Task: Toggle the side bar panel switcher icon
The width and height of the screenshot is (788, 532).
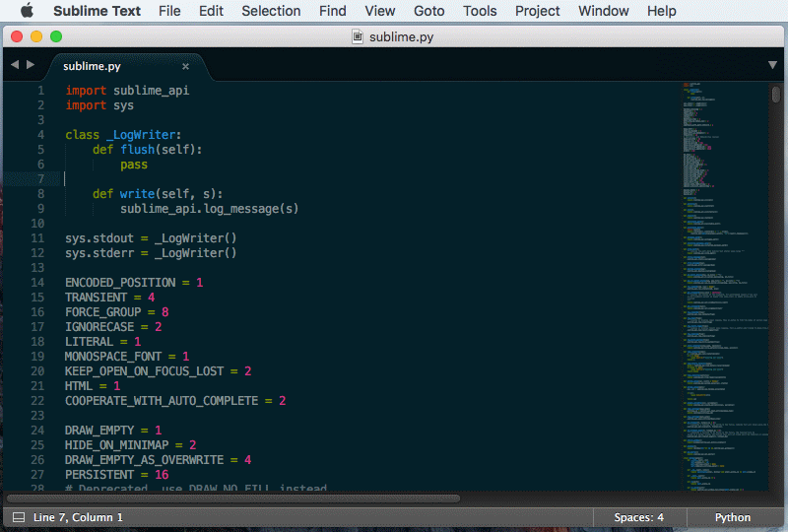Action: point(19,517)
